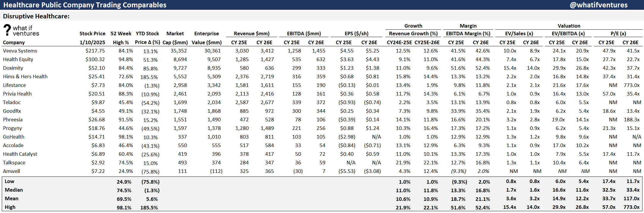Screen dimensions: 644x213
Task: Click the Mean summary row label
Action: click(12, 198)
